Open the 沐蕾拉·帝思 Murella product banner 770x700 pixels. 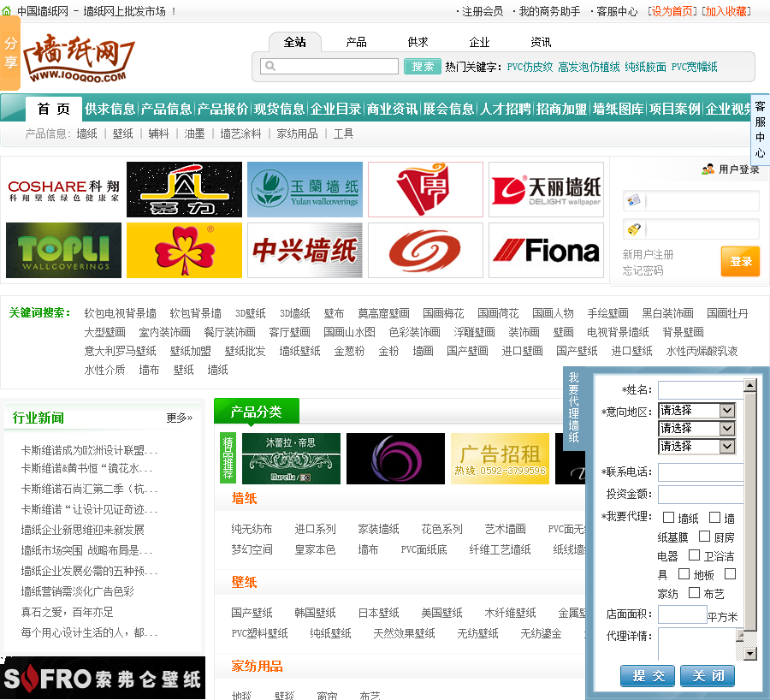point(291,459)
